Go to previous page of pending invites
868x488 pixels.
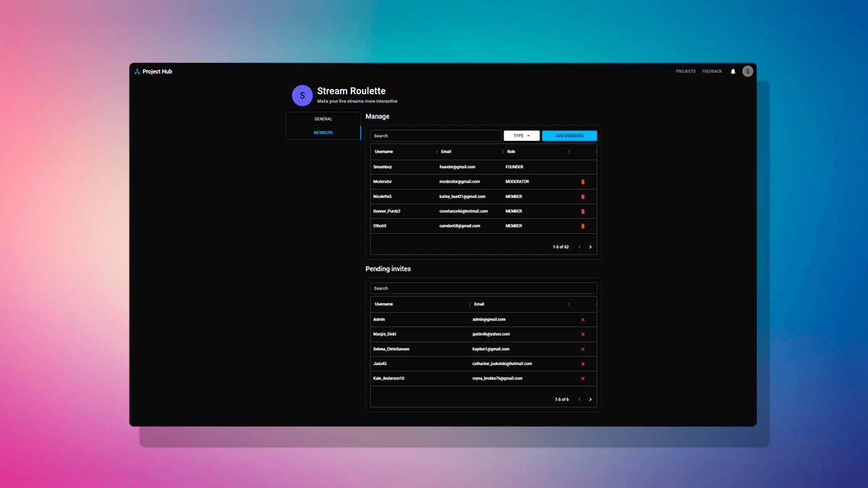point(579,400)
